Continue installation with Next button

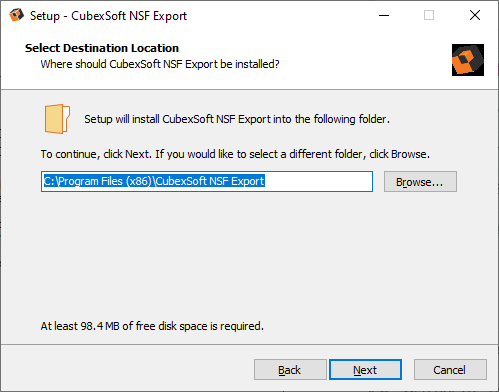coord(365,370)
